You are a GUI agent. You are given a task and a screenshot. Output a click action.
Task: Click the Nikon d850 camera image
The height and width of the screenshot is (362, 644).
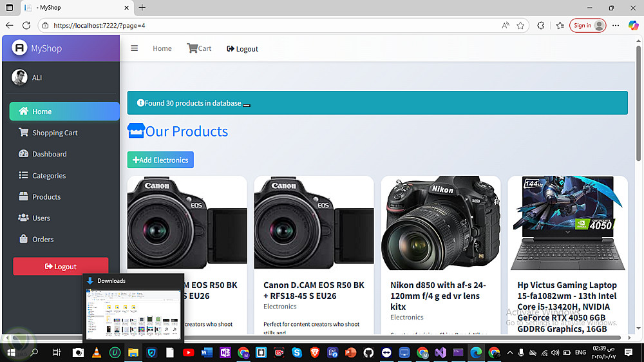440,223
